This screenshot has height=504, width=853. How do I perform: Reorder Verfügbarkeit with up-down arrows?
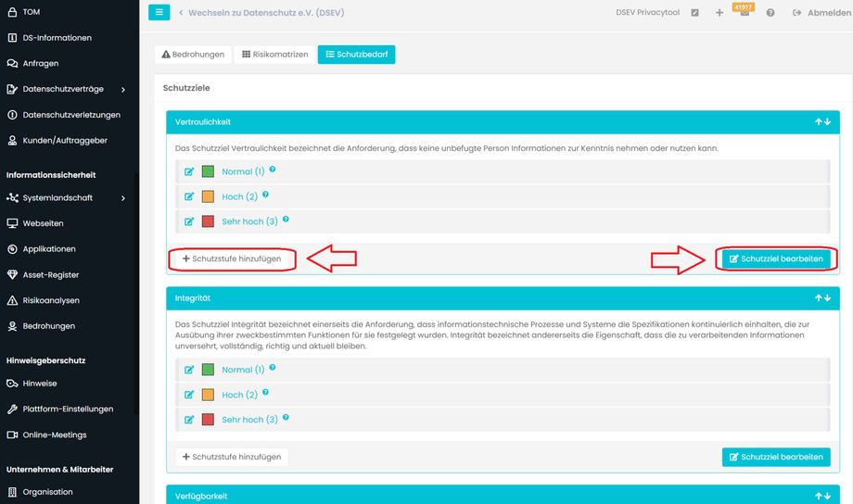tap(822, 496)
